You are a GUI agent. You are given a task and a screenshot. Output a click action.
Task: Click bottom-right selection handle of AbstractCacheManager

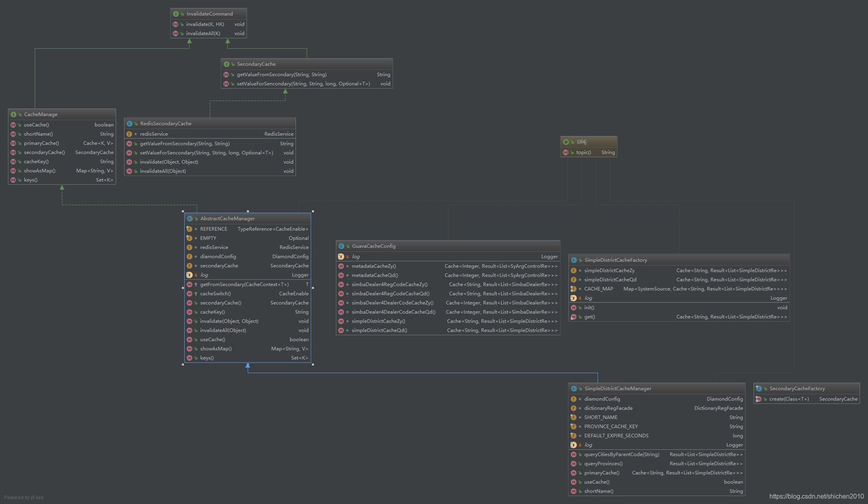(313, 364)
